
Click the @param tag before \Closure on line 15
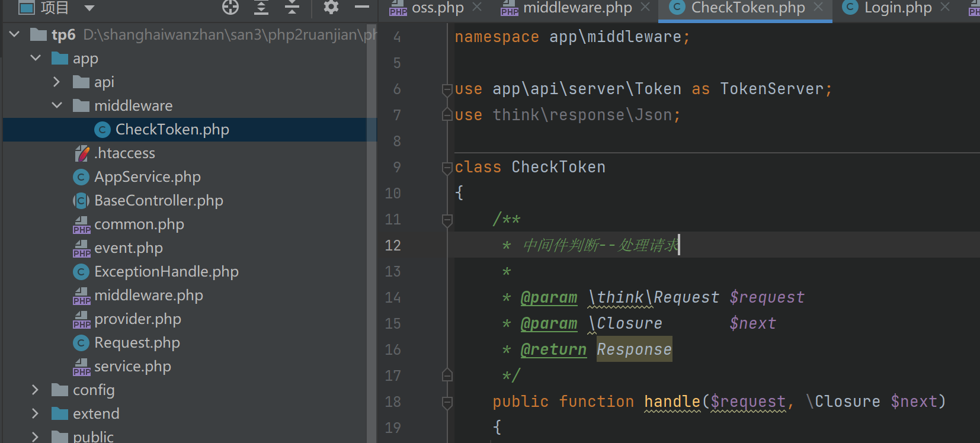(549, 323)
